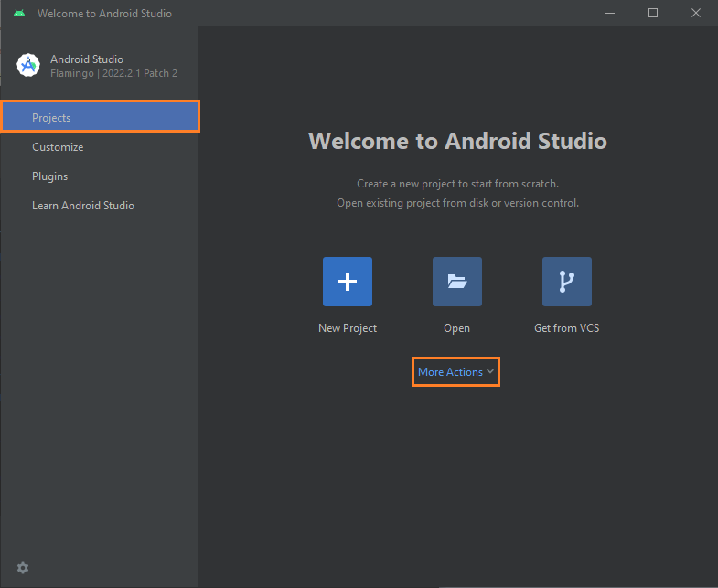The image size is (718, 588).
Task: Open the settings gear in the sidebar
Action: pos(23,568)
